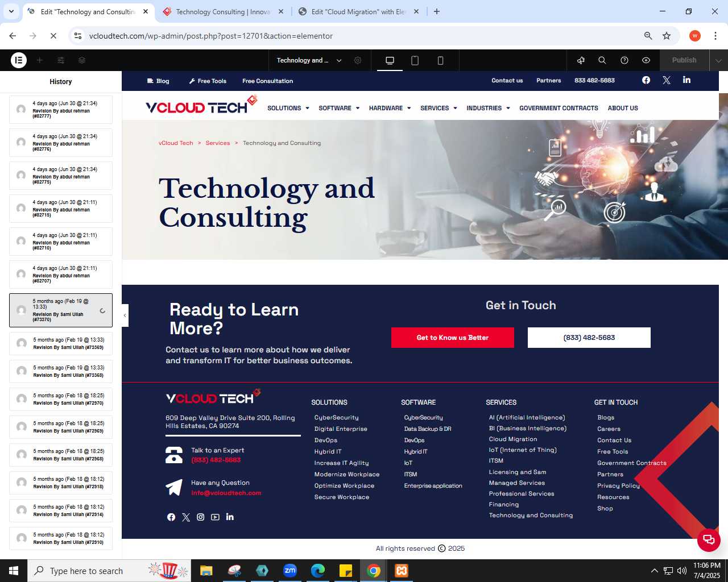Open Elementor help question icon
The height and width of the screenshot is (582, 728).
tap(624, 60)
